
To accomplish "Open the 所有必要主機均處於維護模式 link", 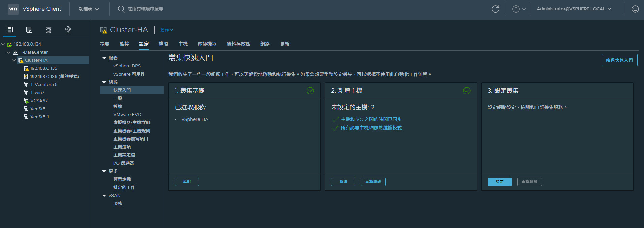I will [371, 128].
